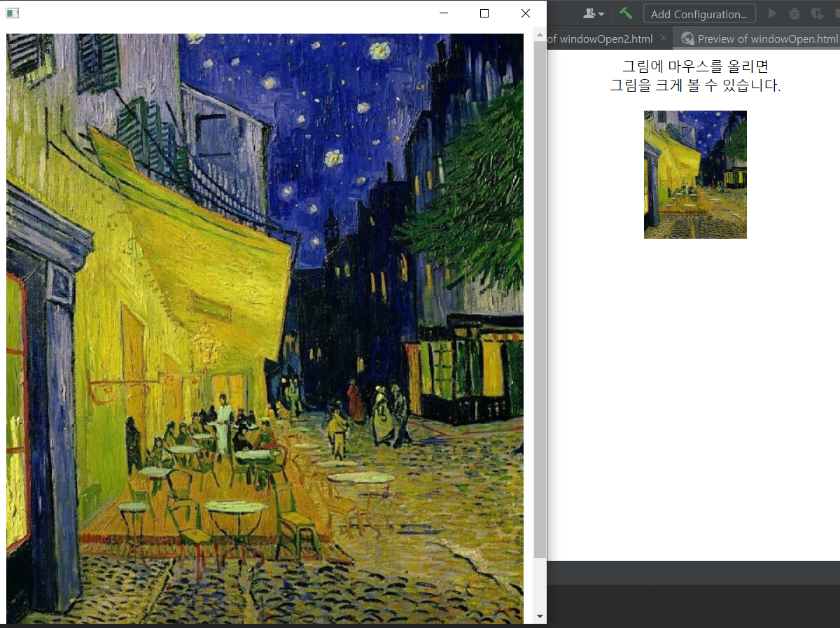The image size is (840, 628).
Task: Click the popup window's scroll up arrow
Action: 540,34
